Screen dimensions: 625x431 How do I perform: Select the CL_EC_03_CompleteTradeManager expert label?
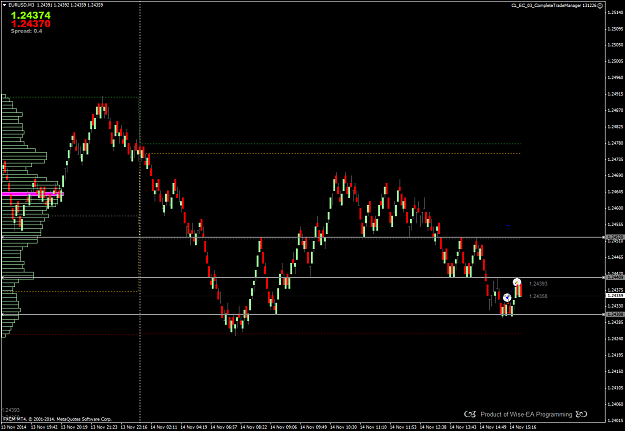[554, 6]
